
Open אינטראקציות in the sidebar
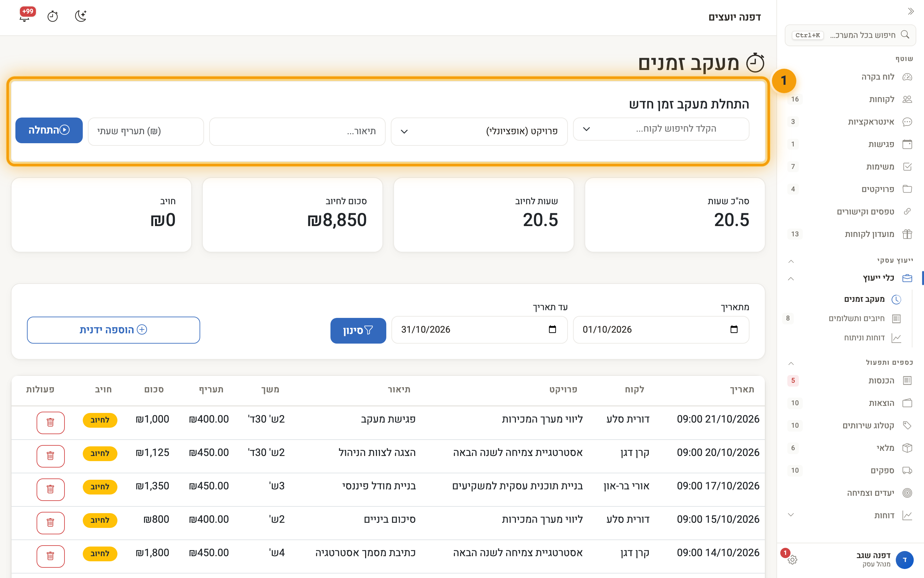850,122
